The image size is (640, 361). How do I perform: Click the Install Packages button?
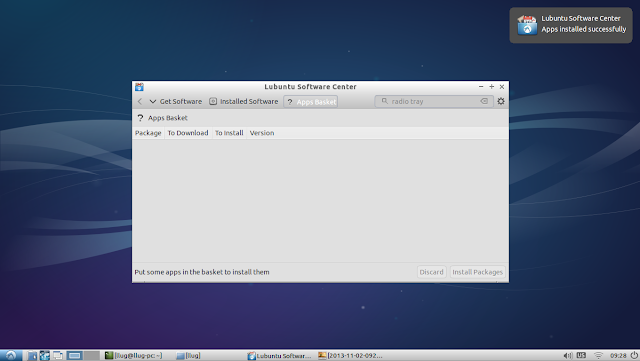tap(478, 272)
